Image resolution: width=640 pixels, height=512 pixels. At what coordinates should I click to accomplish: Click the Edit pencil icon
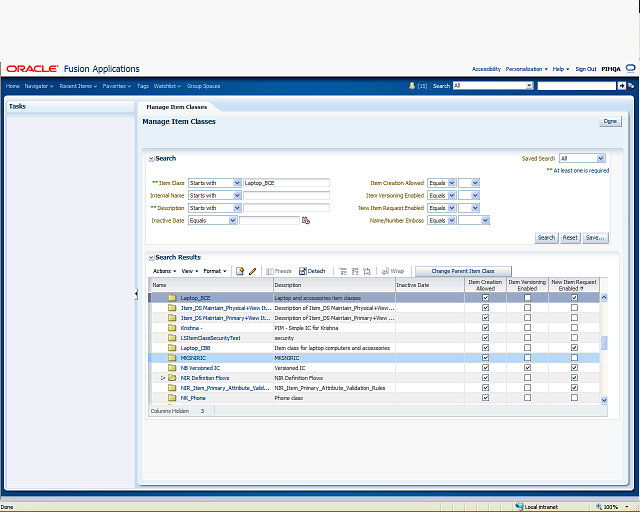pos(253,271)
